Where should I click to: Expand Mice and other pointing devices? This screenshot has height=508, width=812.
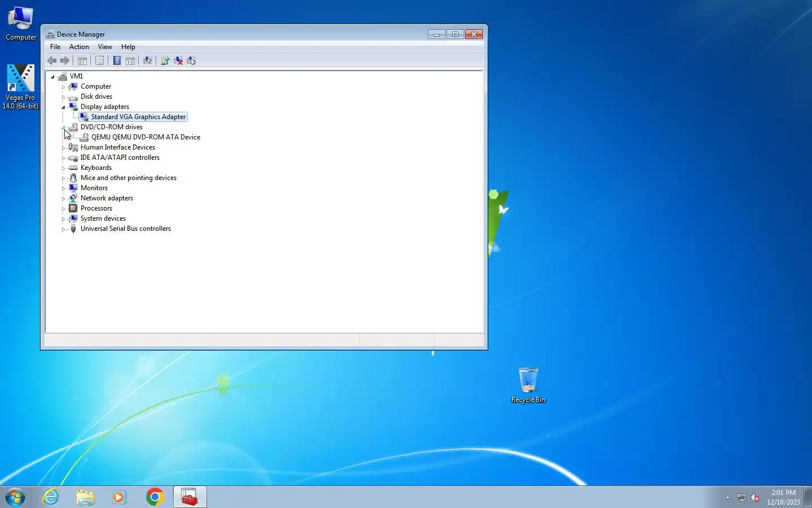coord(63,178)
